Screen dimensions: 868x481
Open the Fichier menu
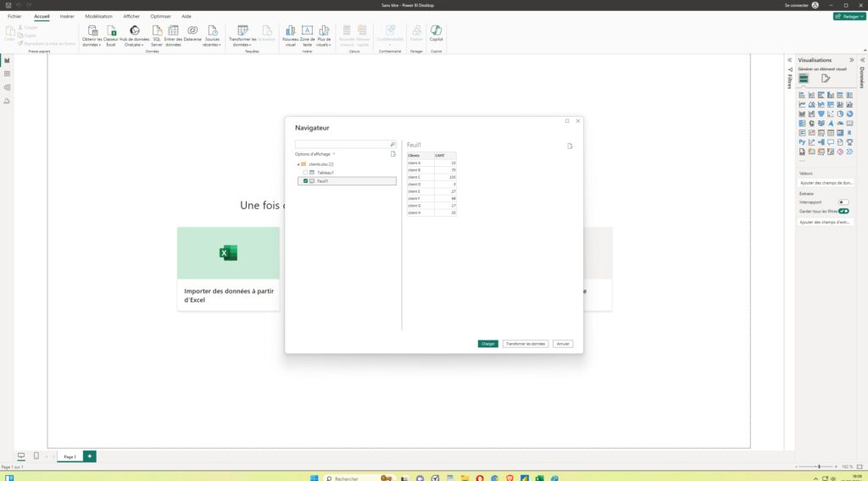coord(14,17)
